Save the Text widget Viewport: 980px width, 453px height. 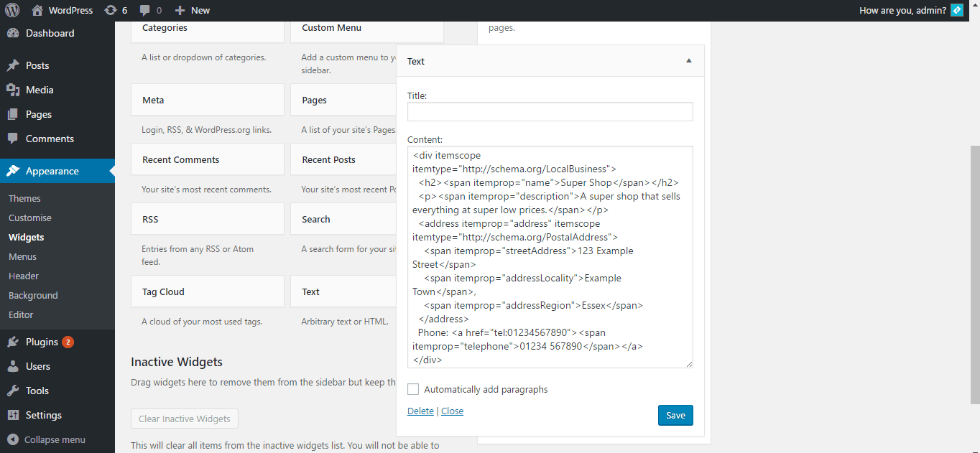pos(675,415)
